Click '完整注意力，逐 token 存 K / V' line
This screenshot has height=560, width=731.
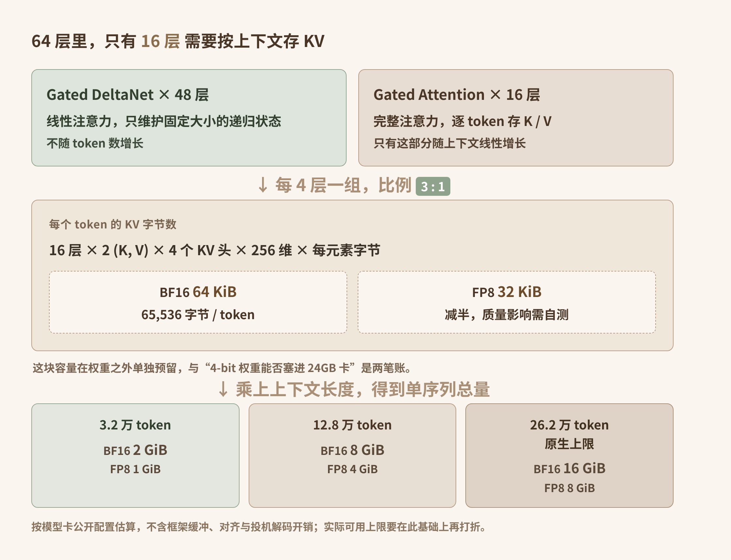pyautogui.click(x=462, y=121)
